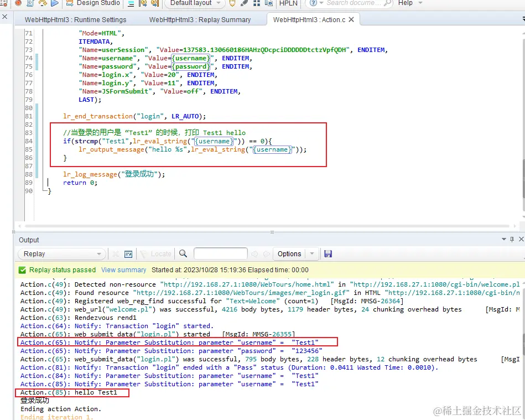Click the icon left of Default layout
Viewport: 525px width, 420px height.
click(x=155, y=3)
